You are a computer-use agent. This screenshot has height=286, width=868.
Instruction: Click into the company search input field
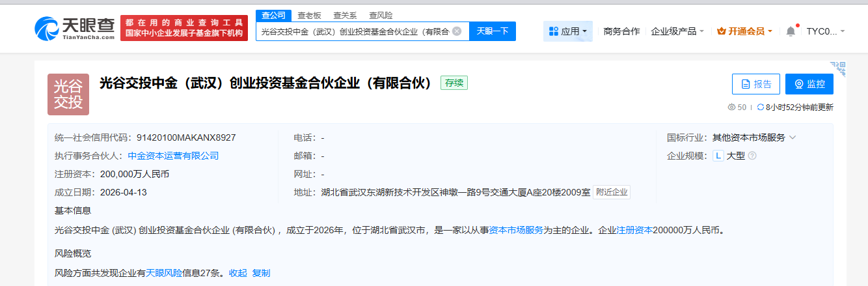355,31
